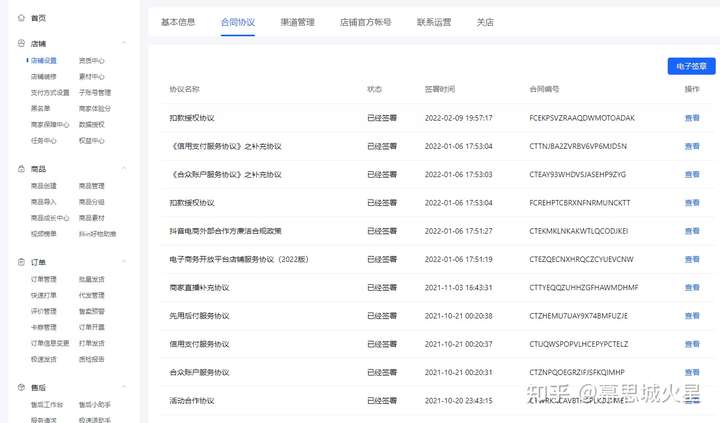720x423 pixels.
Task: Open 支付方式设置 menu item
Action: point(50,93)
